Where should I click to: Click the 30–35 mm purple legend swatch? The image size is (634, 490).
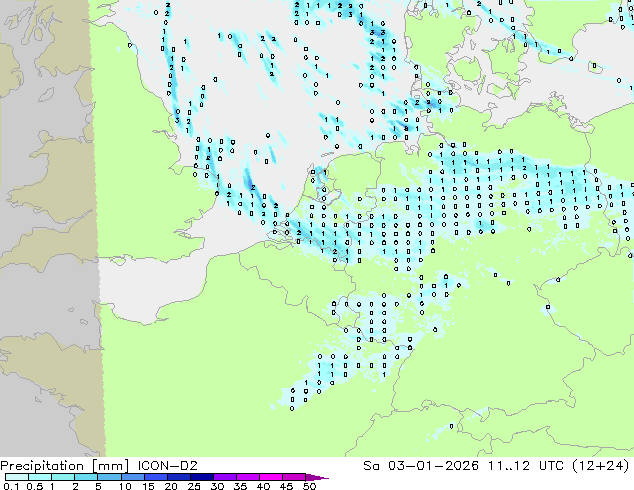(224, 477)
